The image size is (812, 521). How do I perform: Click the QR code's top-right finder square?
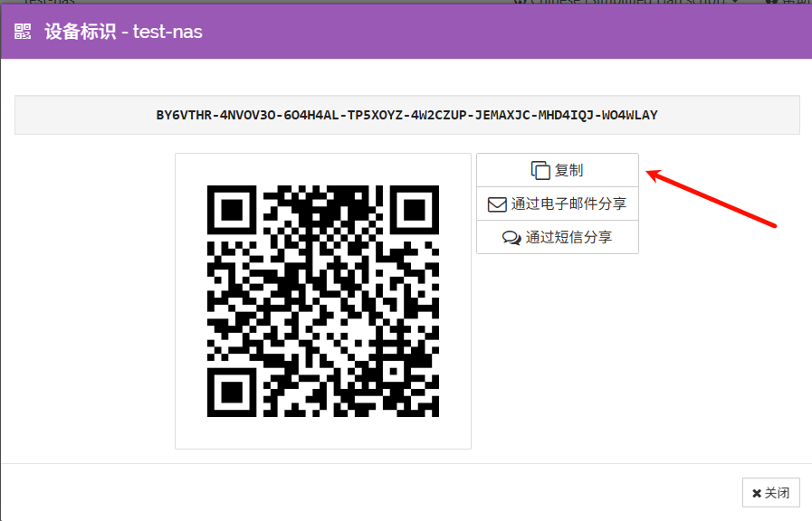click(415, 210)
